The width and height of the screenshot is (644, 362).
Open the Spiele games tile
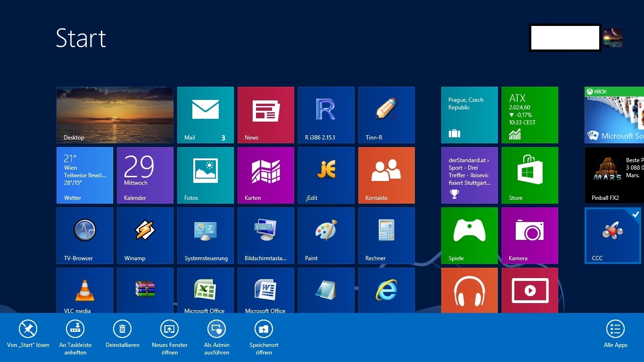tap(470, 236)
